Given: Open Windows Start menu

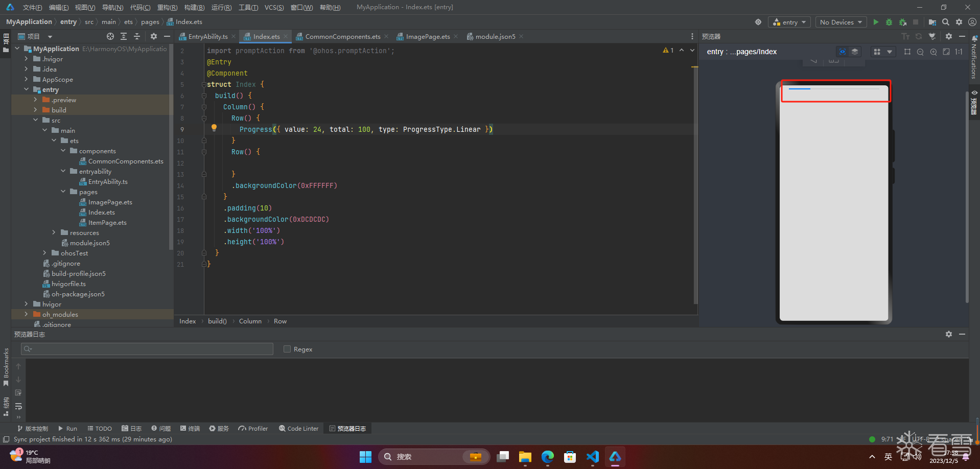Looking at the screenshot, I should tap(365, 457).
